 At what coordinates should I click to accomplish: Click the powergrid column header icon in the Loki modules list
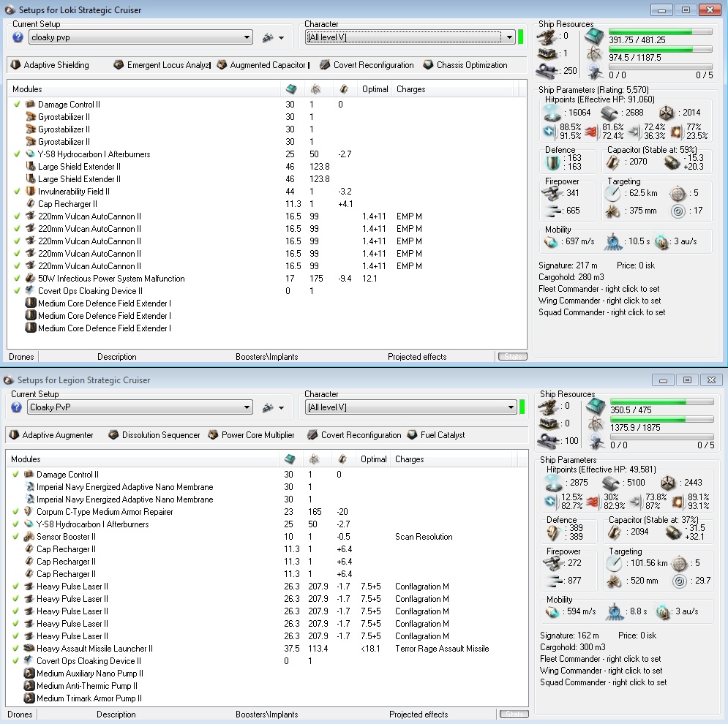pyautogui.click(x=315, y=88)
